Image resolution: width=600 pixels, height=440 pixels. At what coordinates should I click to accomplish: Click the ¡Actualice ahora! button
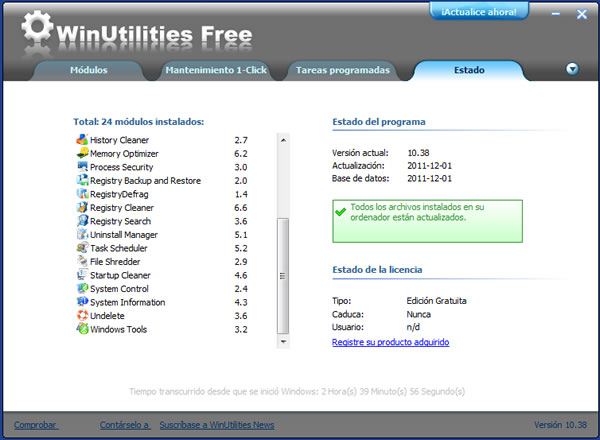tap(479, 12)
